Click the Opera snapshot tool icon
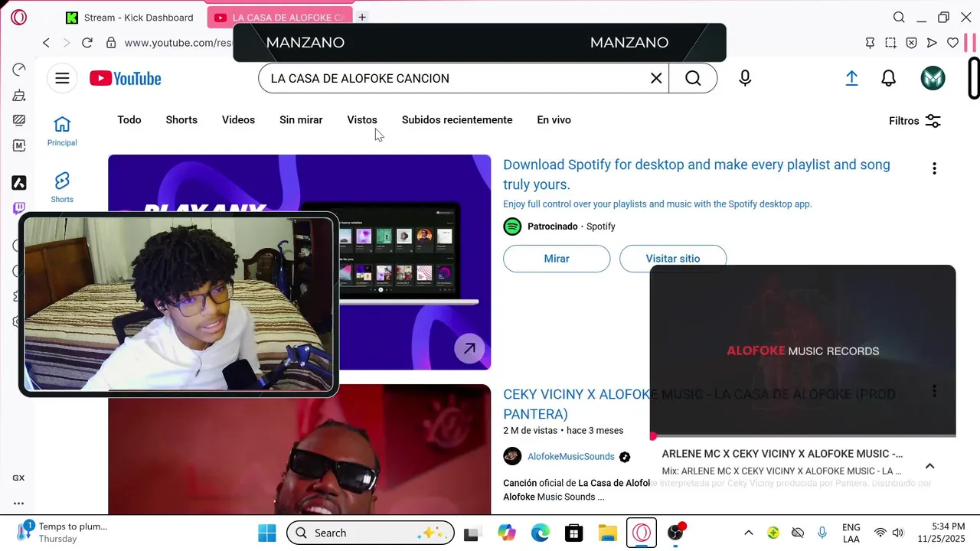 [x=890, y=43]
